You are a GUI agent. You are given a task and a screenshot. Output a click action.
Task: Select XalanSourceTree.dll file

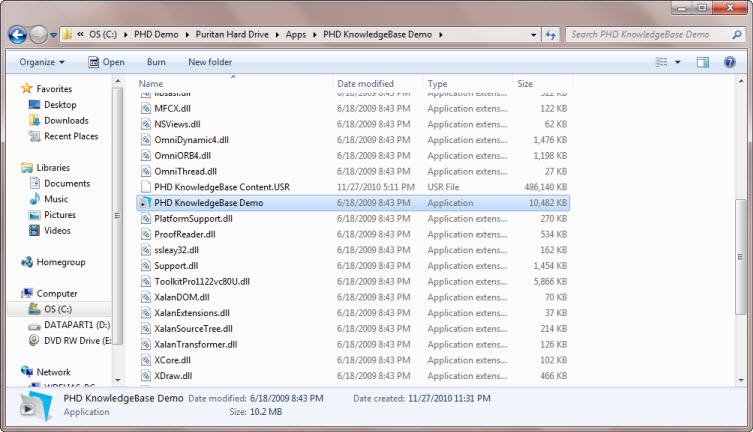point(194,329)
